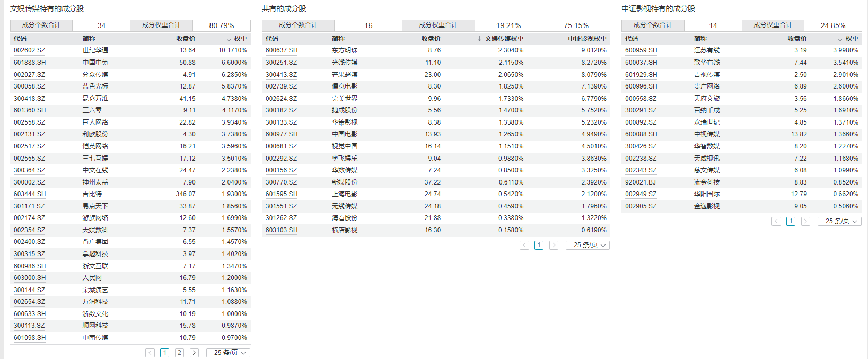Click the 中证影视权重 column header

[588, 39]
